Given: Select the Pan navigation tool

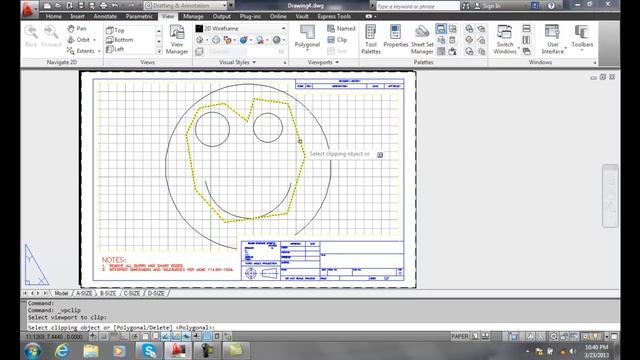Looking at the screenshot, I should tap(77, 29).
